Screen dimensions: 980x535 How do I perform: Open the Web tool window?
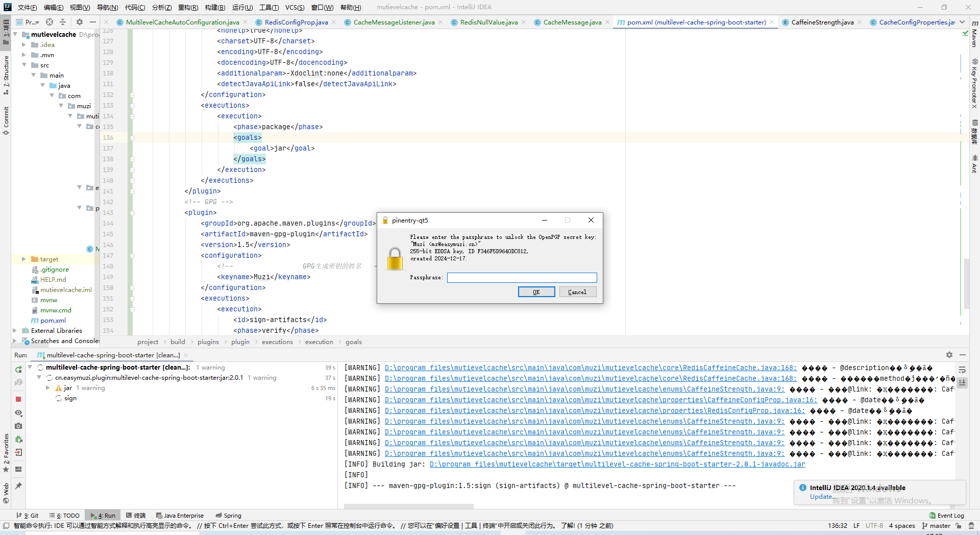[x=6, y=493]
